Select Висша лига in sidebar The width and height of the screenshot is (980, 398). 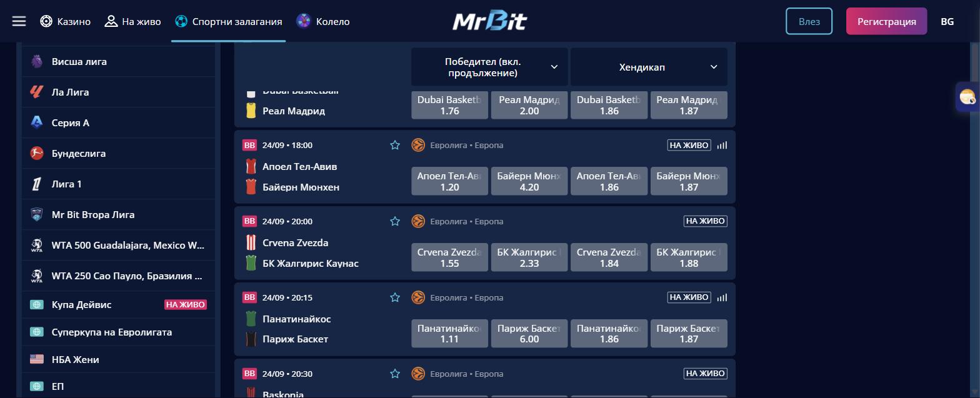(119, 61)
